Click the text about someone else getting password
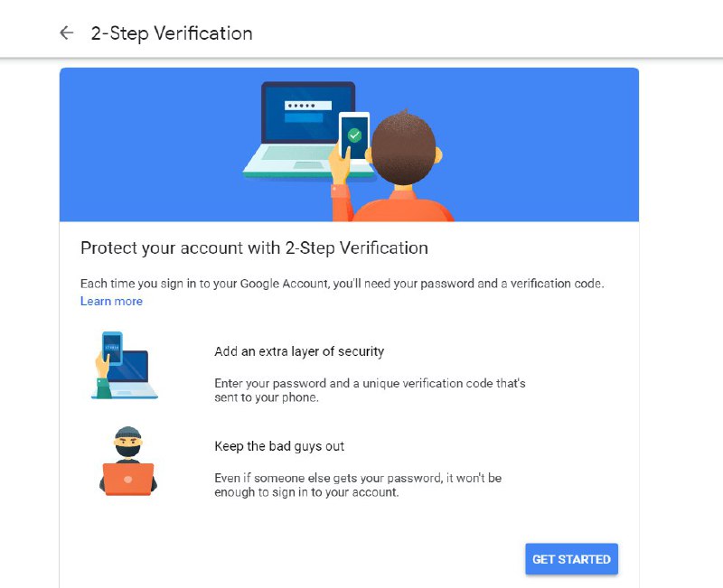This screenshot has width=723, height=588. [358, 485]
